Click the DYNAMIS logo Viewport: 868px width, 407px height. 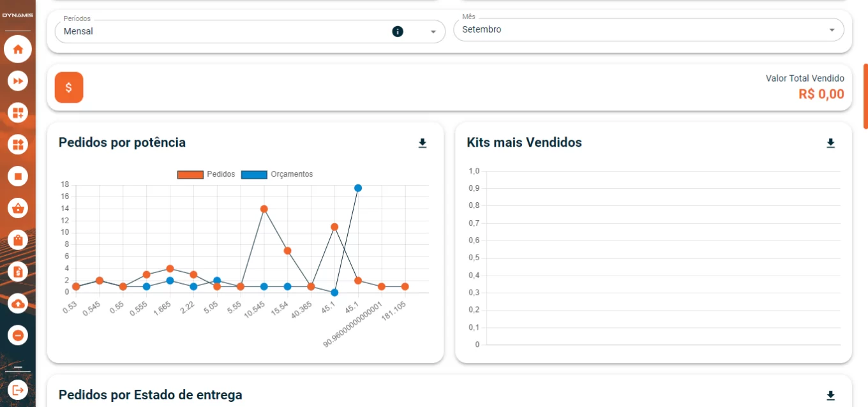pyautogui.click(x=18, y=15)
